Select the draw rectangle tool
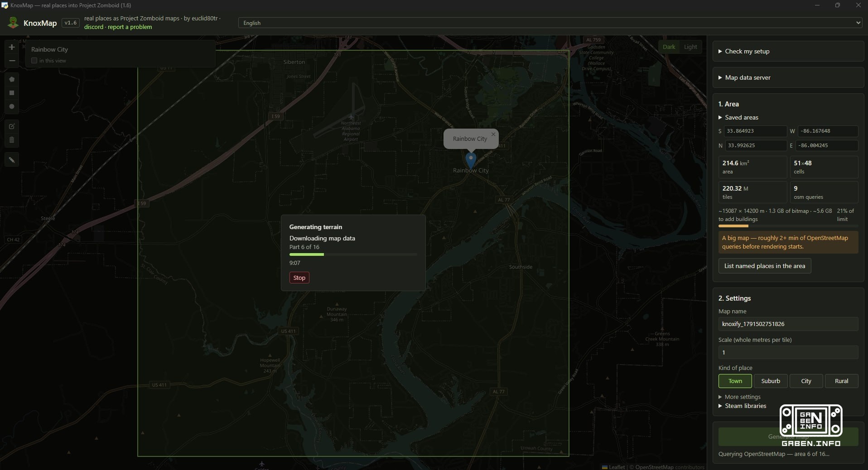Image resolution: width=868 pixels, height=470 pixels. [12, 93]
